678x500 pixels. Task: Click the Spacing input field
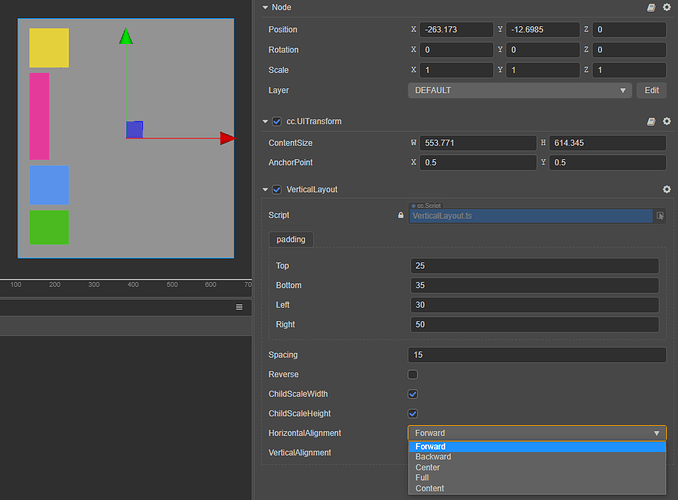[537, 355]
